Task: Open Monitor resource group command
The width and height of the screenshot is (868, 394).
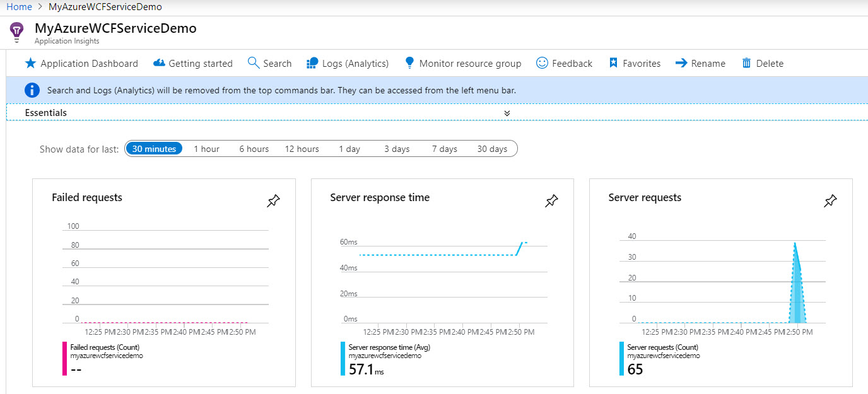Action: (x=463, y=63)
